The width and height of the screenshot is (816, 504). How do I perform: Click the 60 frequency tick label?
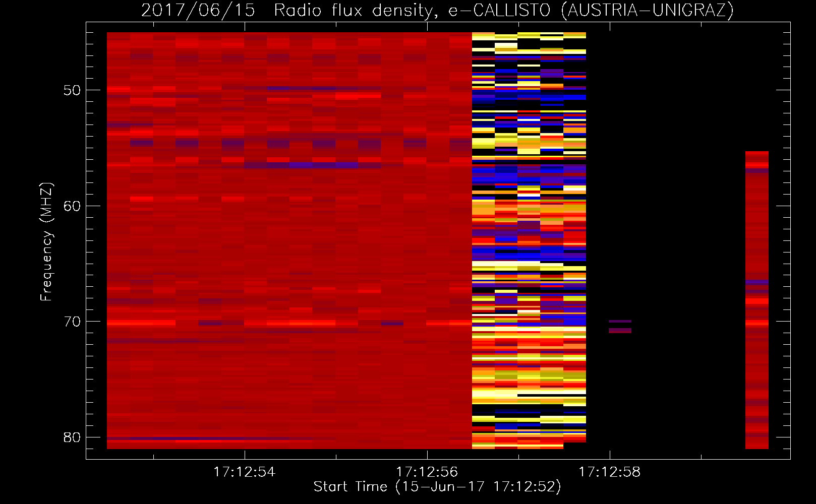[x=72, y=206]
